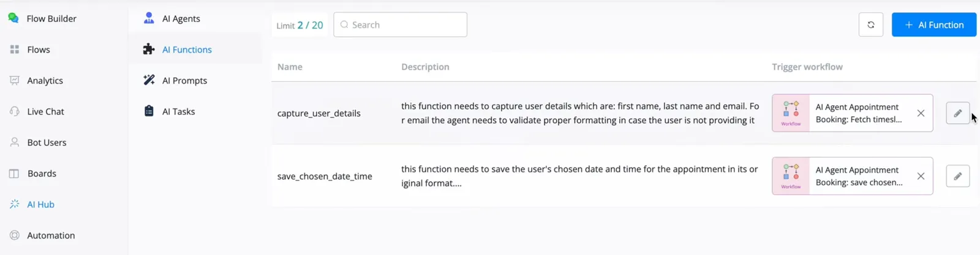980x255 pixels.
Task: Remove save chosen workflow from save_chosen_date_time
Action: 921,176
